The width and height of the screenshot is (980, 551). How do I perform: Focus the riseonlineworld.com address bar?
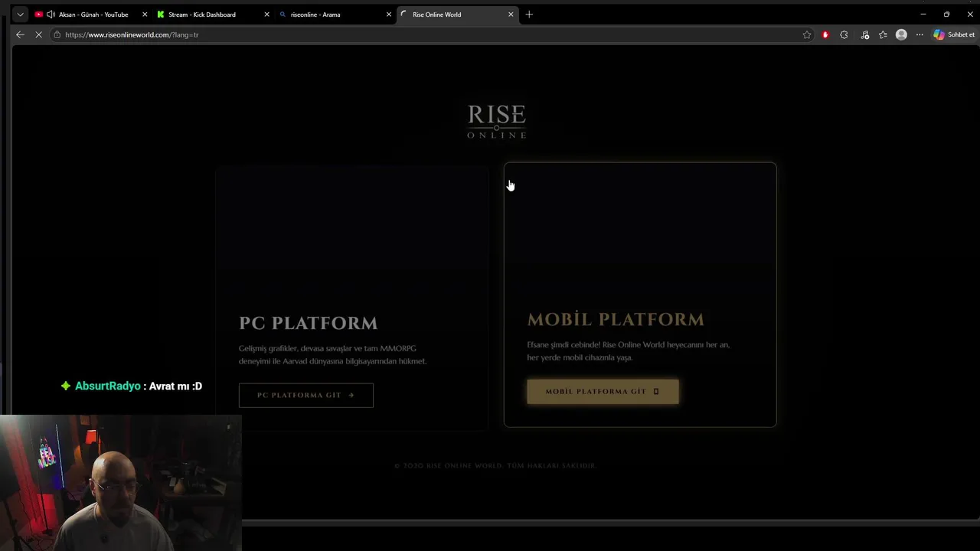[x=429, y=34]
